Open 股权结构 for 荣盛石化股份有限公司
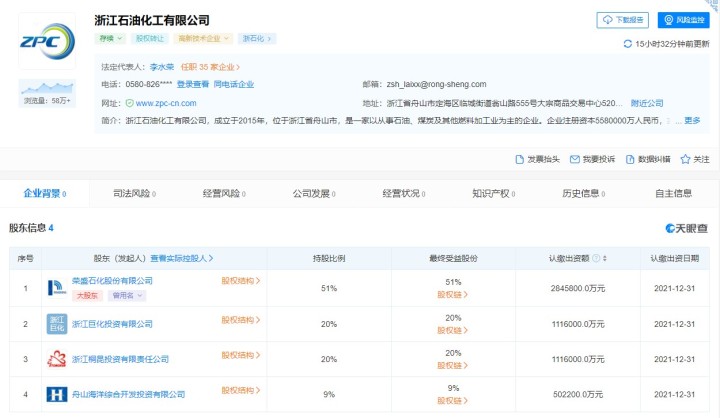720x418 pixels. pyautogui.click(x=241, y=281)
